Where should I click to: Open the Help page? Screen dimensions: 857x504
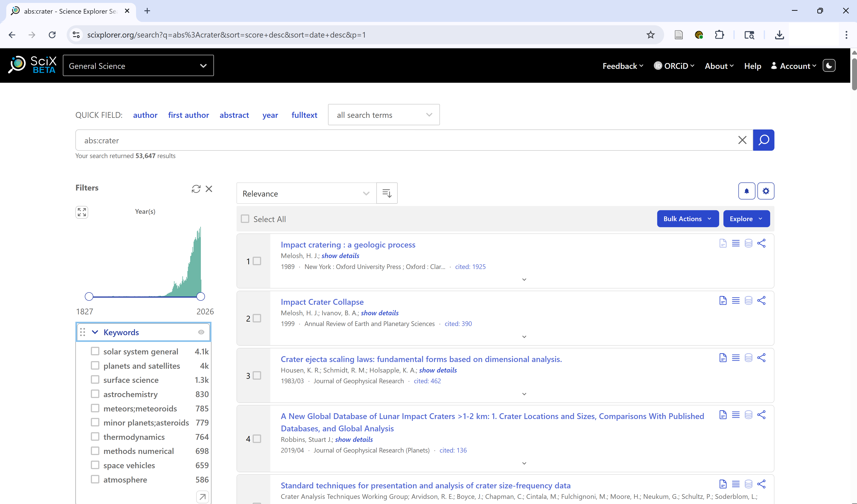pos(752,66)
